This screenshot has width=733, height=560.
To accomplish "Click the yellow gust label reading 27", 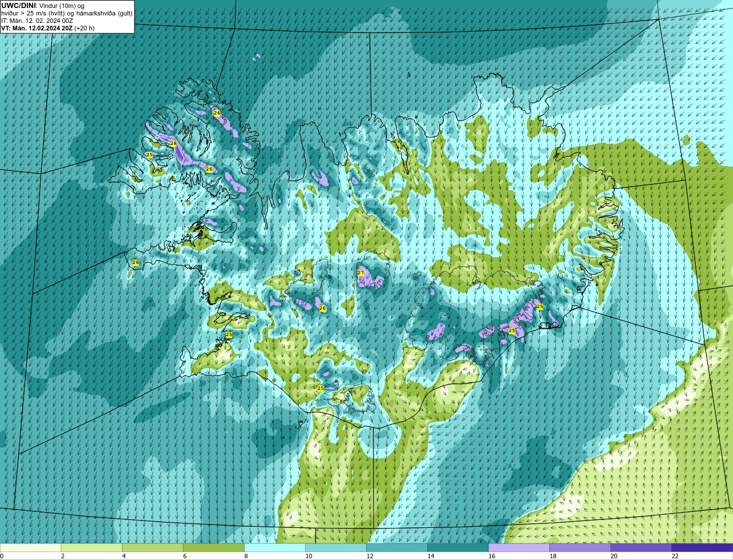I will 361,273.
